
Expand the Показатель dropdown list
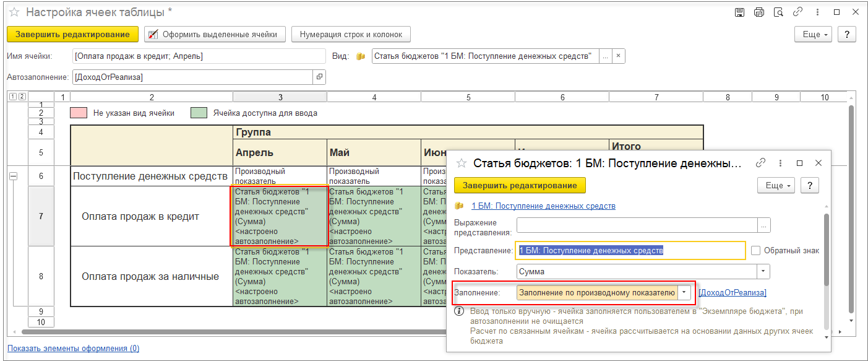[763, 271]
